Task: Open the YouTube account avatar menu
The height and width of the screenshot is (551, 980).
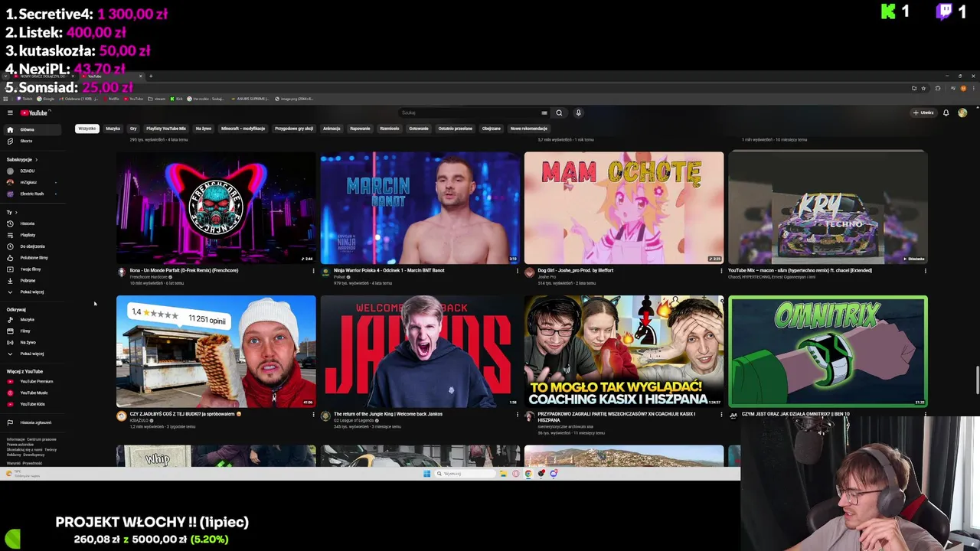Action: pos(962,112)
